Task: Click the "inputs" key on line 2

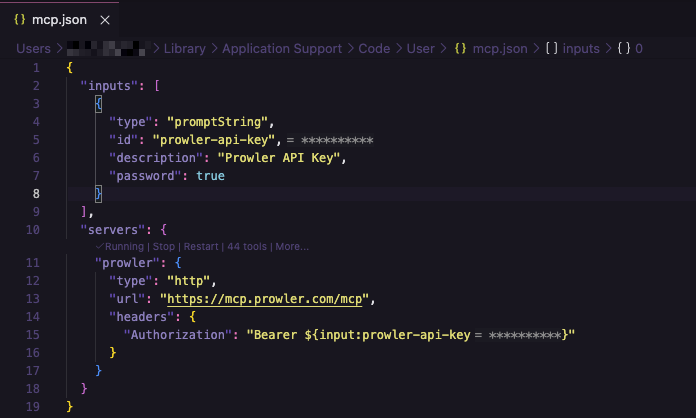Action: pos(109,86)
